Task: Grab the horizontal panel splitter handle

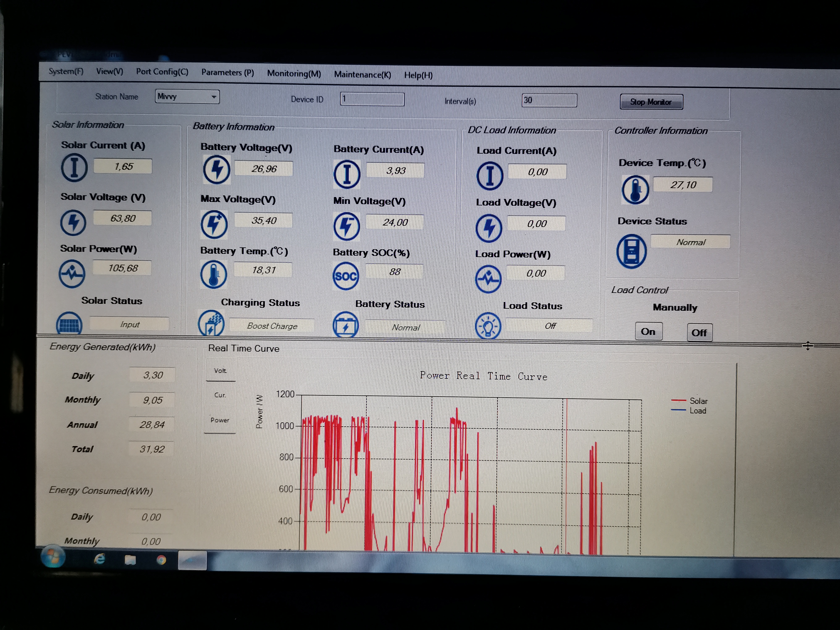Action: point(808,346)
